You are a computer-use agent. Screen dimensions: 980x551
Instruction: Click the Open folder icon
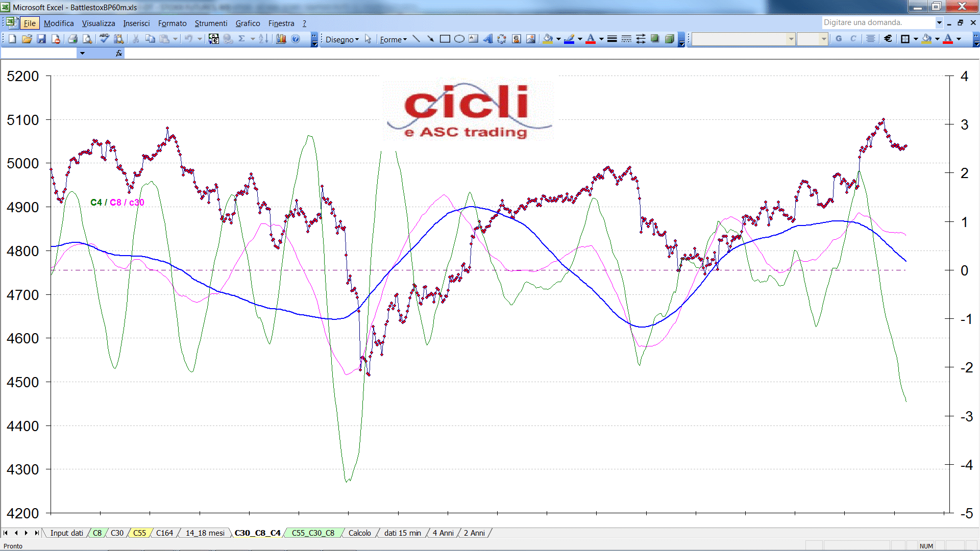(x=27, y=39)
